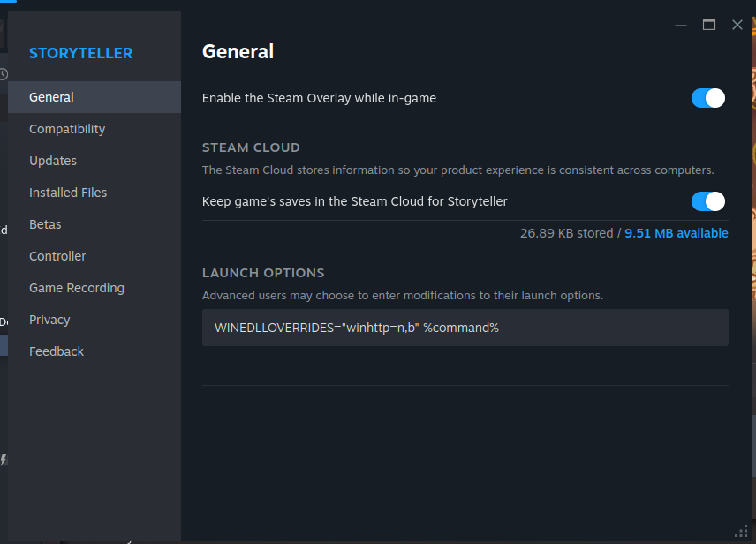Image resolution: width=756 pixels, height=544 pixels.
Task: Click the lightning bolt icon at left edge
Action: coord(4,459)
